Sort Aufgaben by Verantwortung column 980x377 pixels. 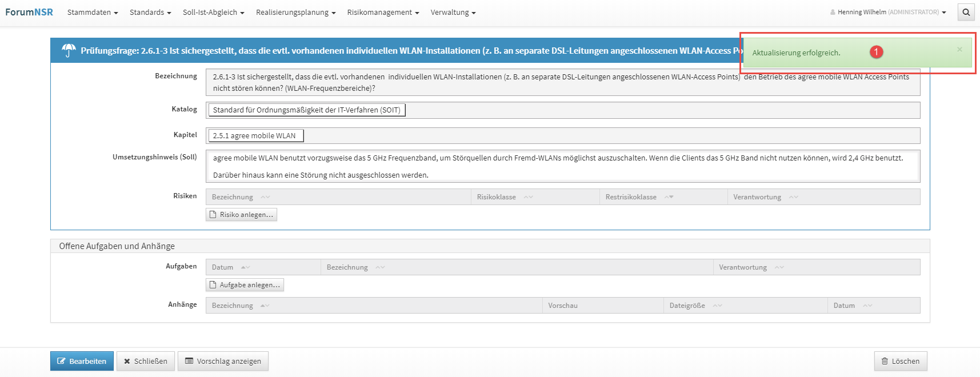[x=817, y=267]
